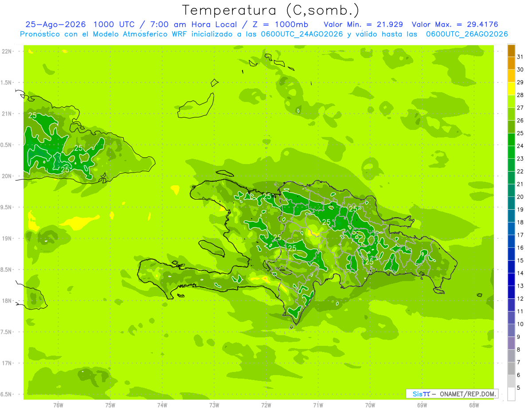This screenshot has height=411, width=532.
Task: Click the 21N latitude axis label
Action: tap(8, 114)
